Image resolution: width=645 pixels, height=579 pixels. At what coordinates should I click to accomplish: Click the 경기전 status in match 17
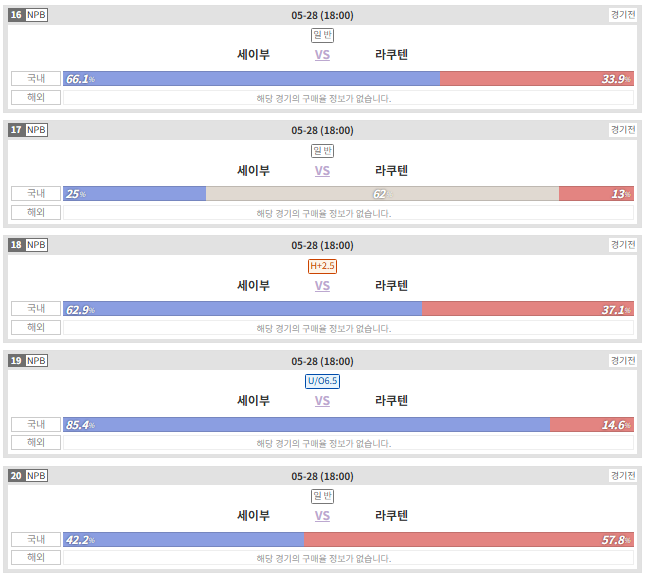tap(623, 130)
